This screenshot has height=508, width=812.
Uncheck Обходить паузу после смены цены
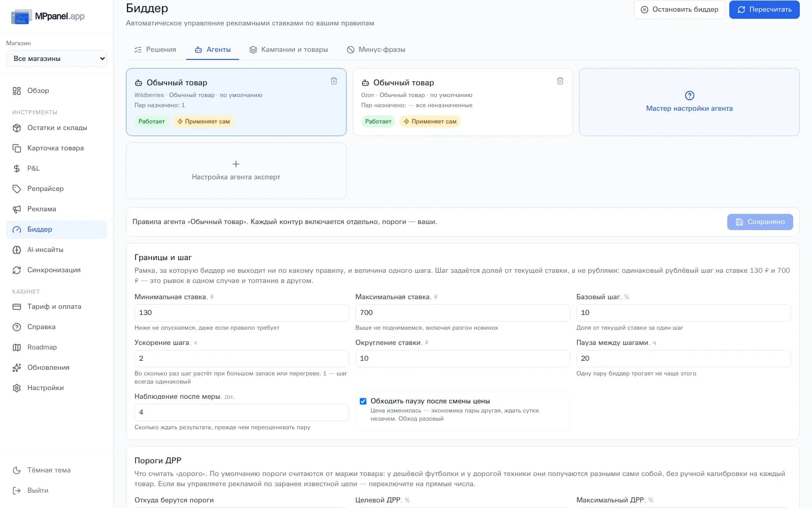(363, 401)
